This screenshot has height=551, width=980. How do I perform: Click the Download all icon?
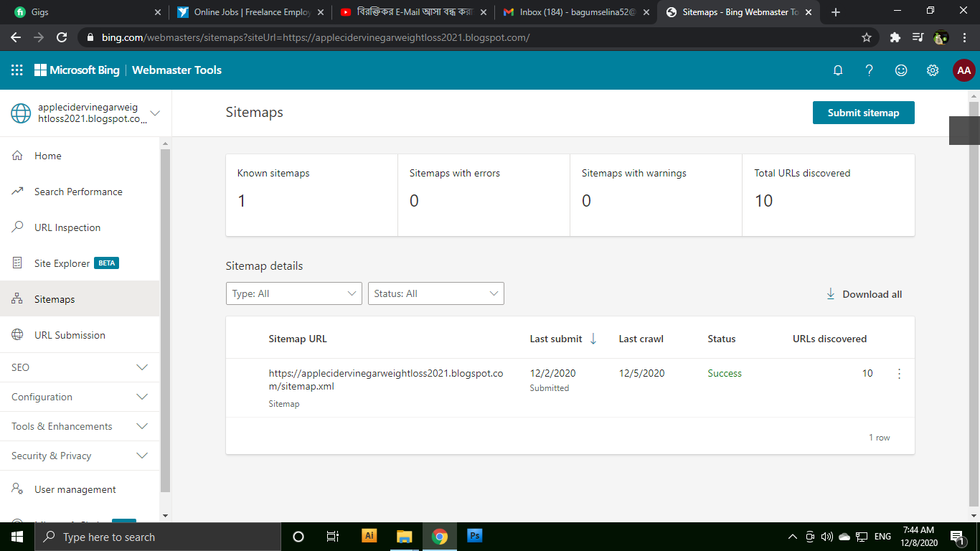(863, 293)
